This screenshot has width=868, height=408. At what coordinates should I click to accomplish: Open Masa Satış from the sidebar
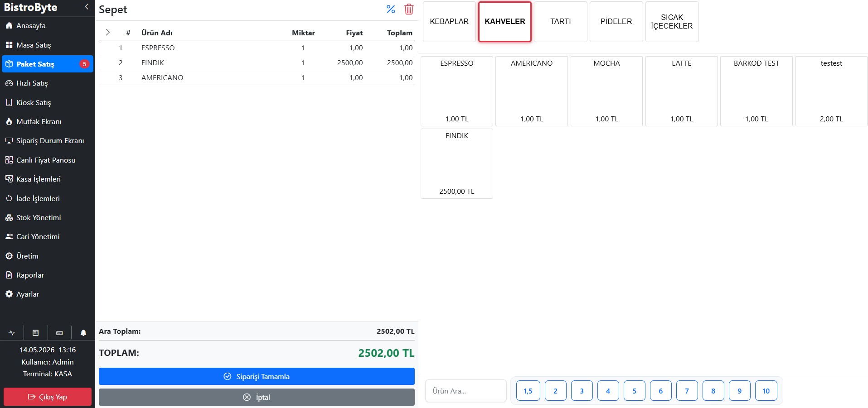tap(48, 45)
